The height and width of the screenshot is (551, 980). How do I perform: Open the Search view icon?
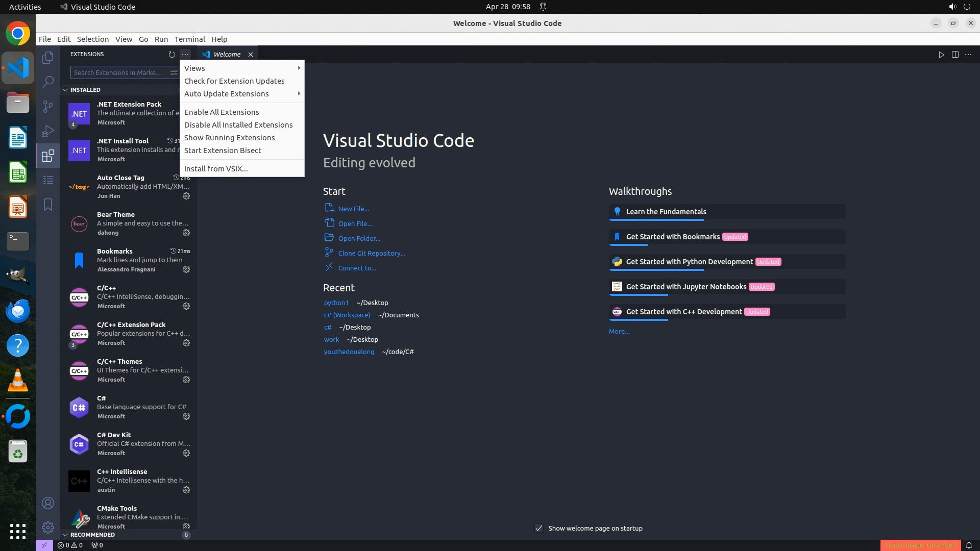point(48,82)
